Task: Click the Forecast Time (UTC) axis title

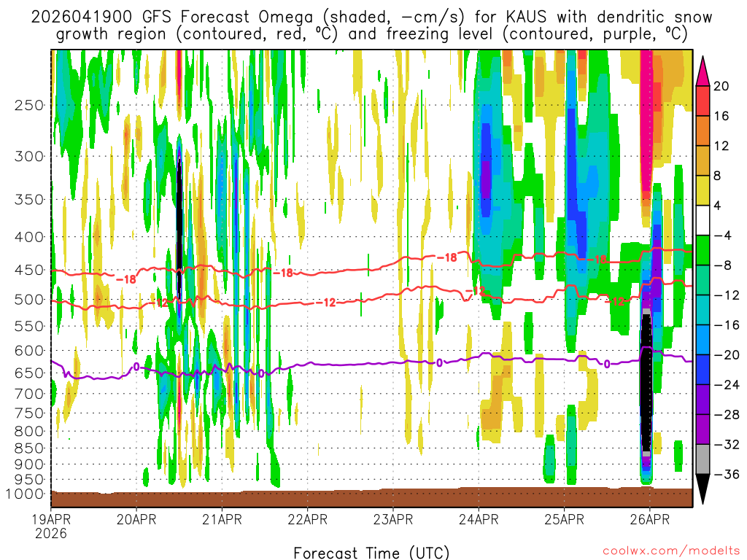Action: (371, 553)
